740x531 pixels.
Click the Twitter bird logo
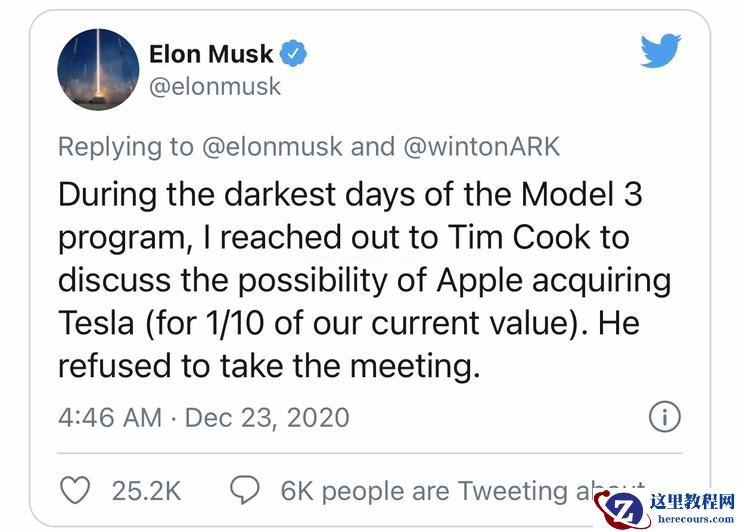(x=660, y=50)
